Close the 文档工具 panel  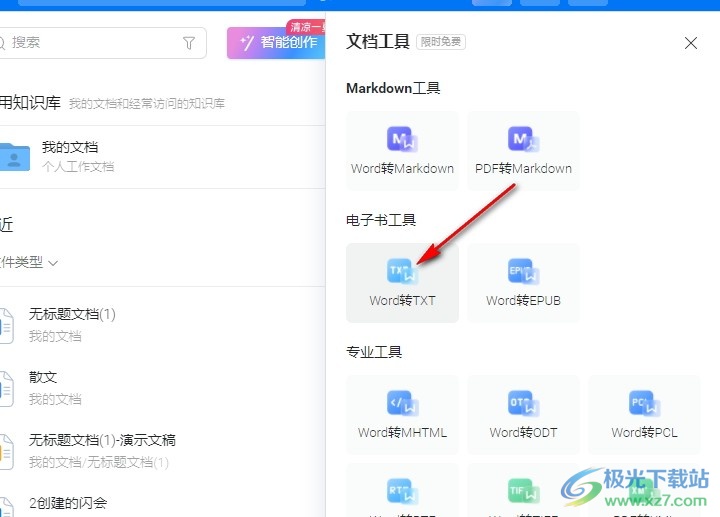pyautogui.click(x=691, y=43)
